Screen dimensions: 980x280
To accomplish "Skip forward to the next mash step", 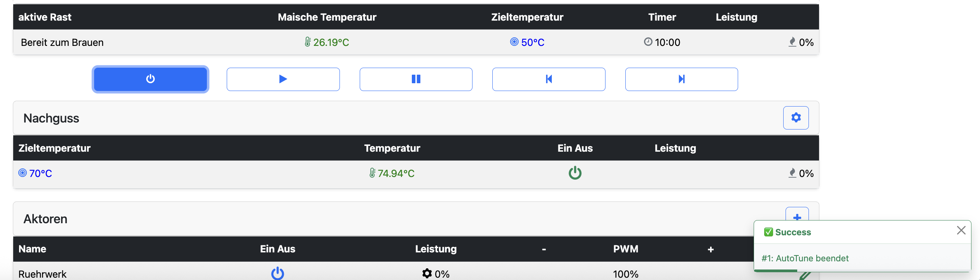I will (x=681, y=79).
